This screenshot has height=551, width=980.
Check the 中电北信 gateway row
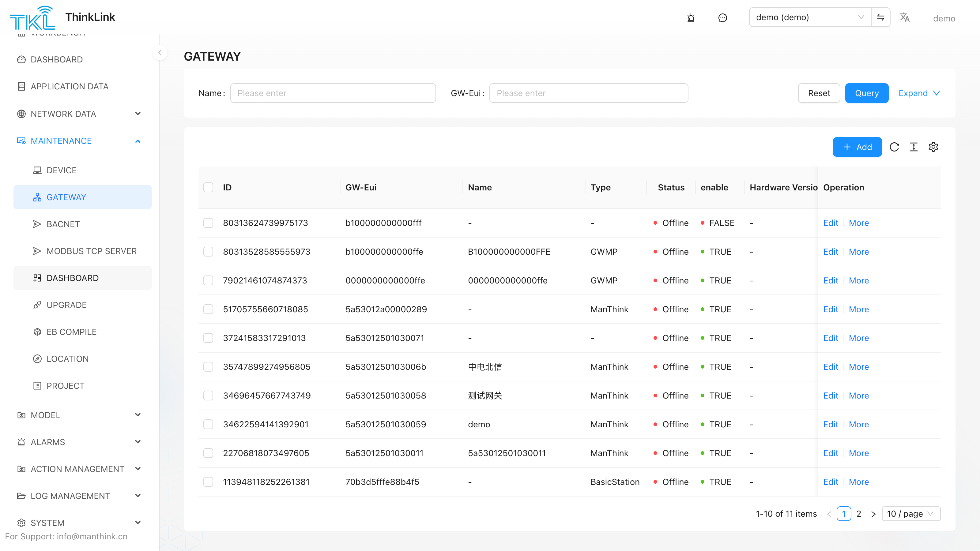point(208,367)
